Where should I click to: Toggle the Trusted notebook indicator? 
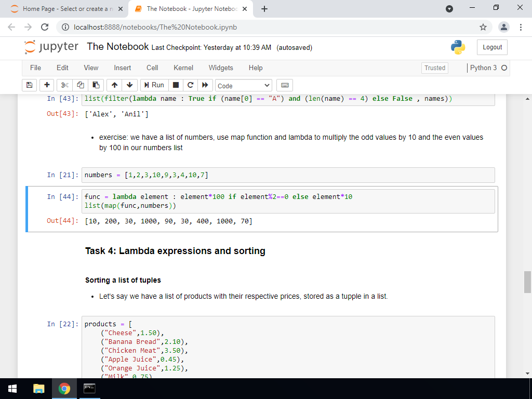point(435,68)
